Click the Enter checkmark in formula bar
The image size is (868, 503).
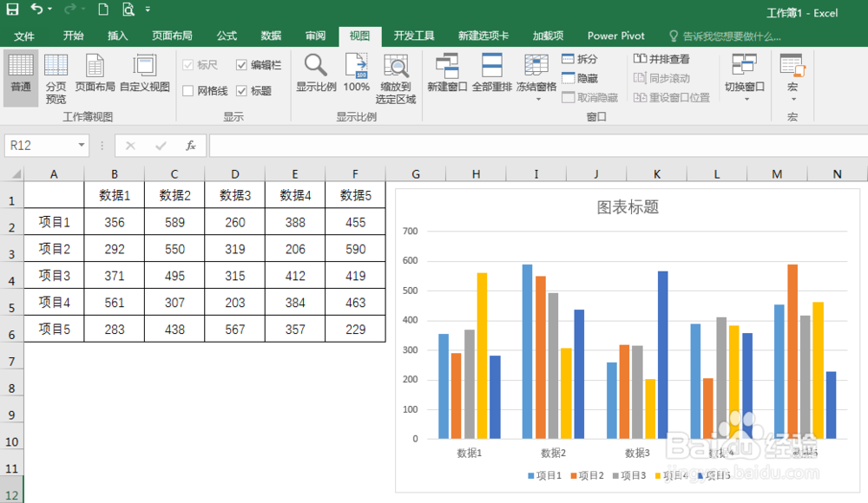(161, 146)
